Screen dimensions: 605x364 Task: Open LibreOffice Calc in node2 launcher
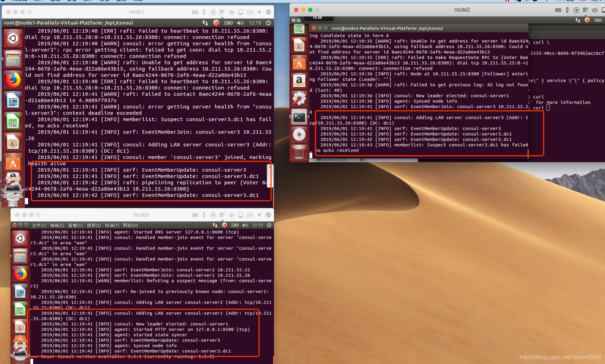tap(299, 29)
